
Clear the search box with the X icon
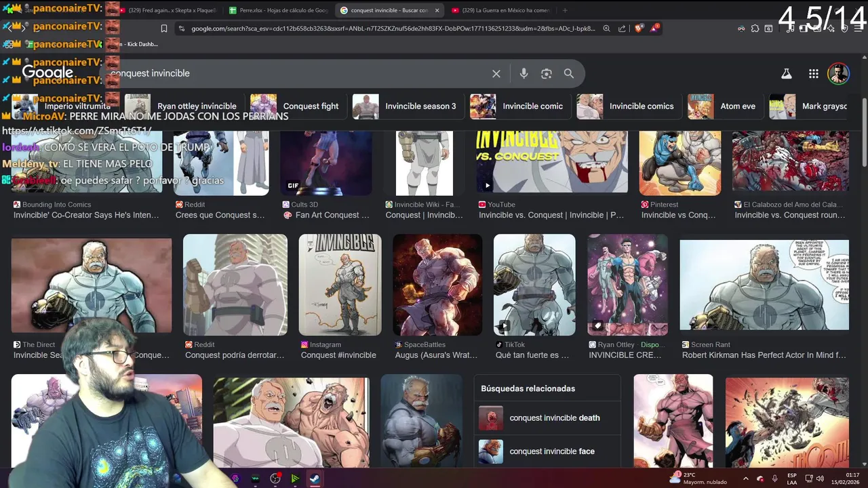[496, 73]
